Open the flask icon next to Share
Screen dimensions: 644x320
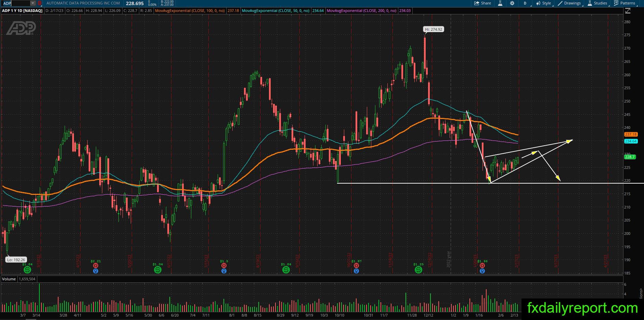coord(500,3)
